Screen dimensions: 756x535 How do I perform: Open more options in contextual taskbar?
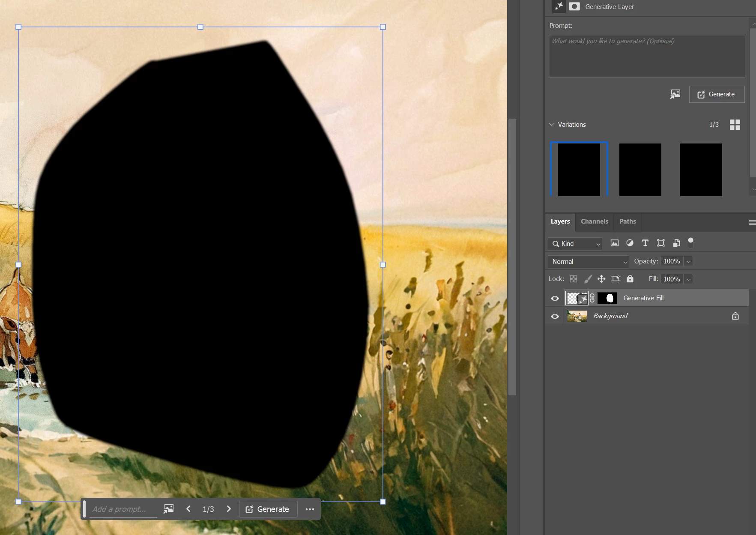point(310,509)
